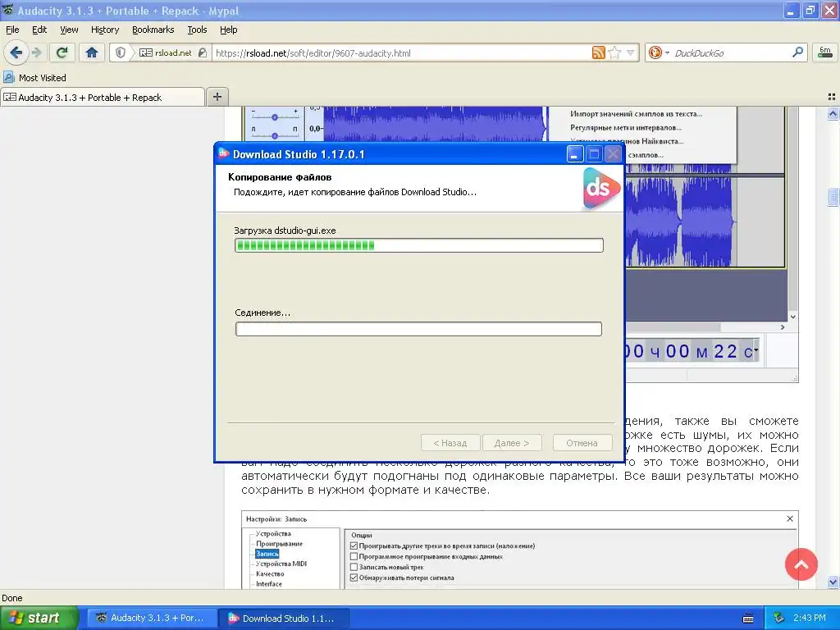Viewport: 840px width, 630px height.
Task: Open the Tools menu
Action: [x=197, y=30]
